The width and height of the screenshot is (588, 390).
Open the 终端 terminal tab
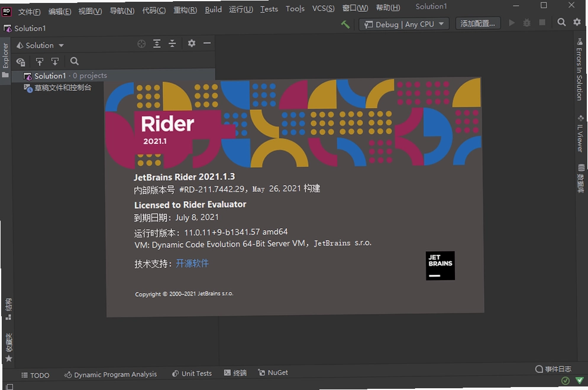pyautogui.click(x=235, y=373)
